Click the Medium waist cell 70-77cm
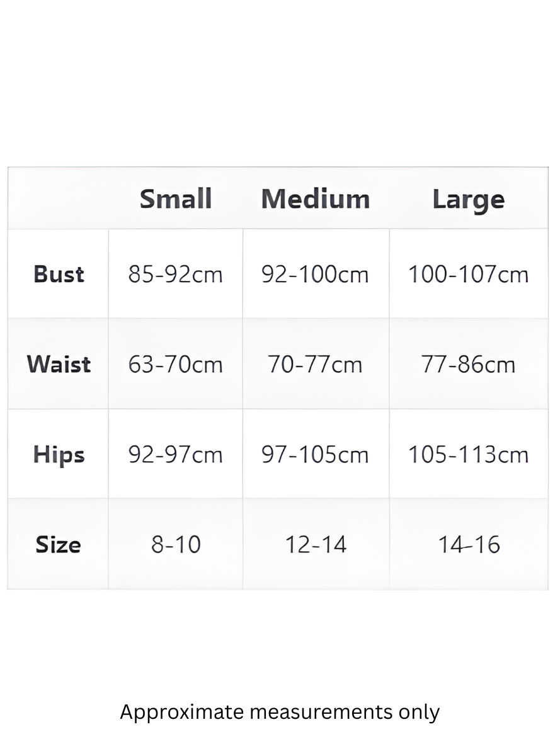The image size is (560, 756). pos(316,364)
